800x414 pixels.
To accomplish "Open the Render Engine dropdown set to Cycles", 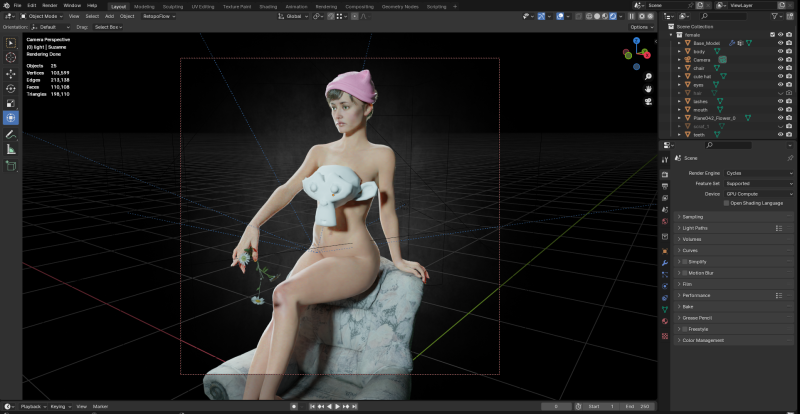I will (758, 173).
